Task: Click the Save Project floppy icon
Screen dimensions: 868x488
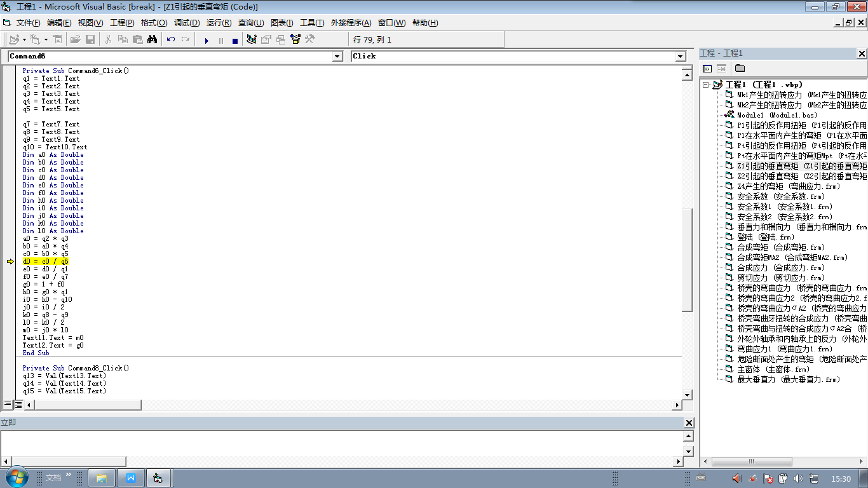Action: point(90,39)
